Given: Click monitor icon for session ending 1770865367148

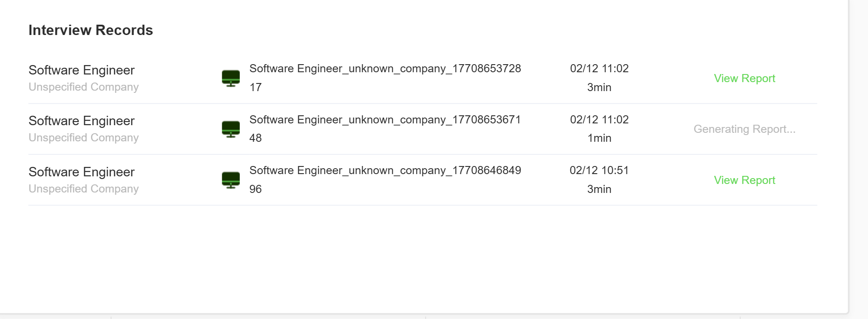Looking at the screenshot, I should tap(231, 129).
